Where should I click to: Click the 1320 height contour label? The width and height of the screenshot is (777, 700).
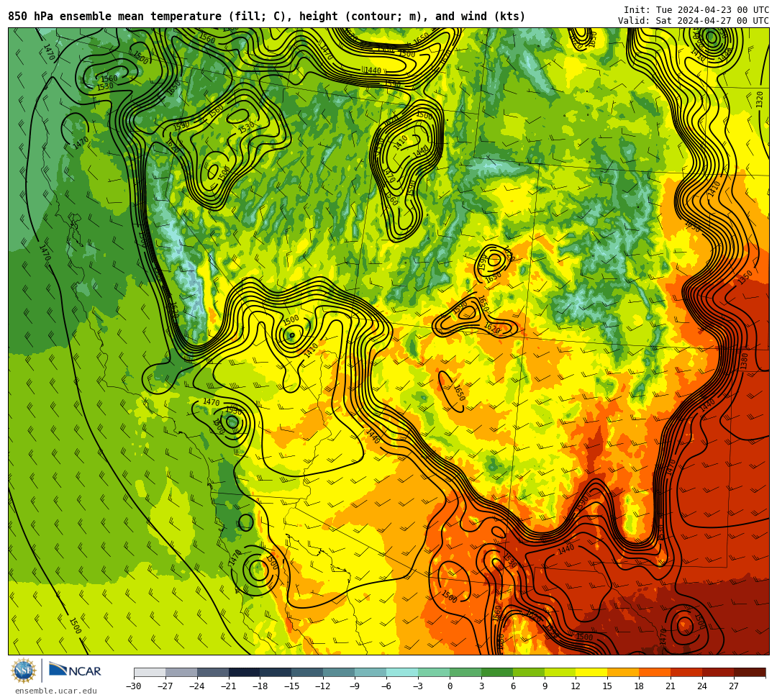tap(760, 99)
